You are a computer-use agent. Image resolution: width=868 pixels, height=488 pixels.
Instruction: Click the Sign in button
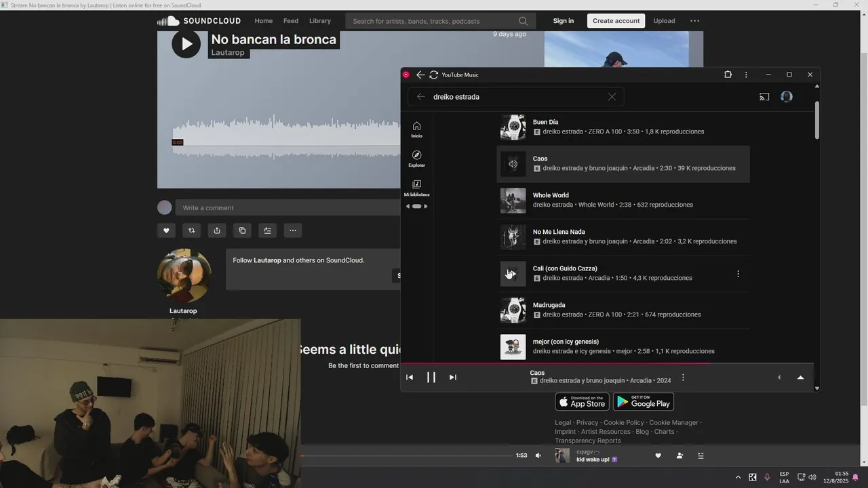coord(563,21)
